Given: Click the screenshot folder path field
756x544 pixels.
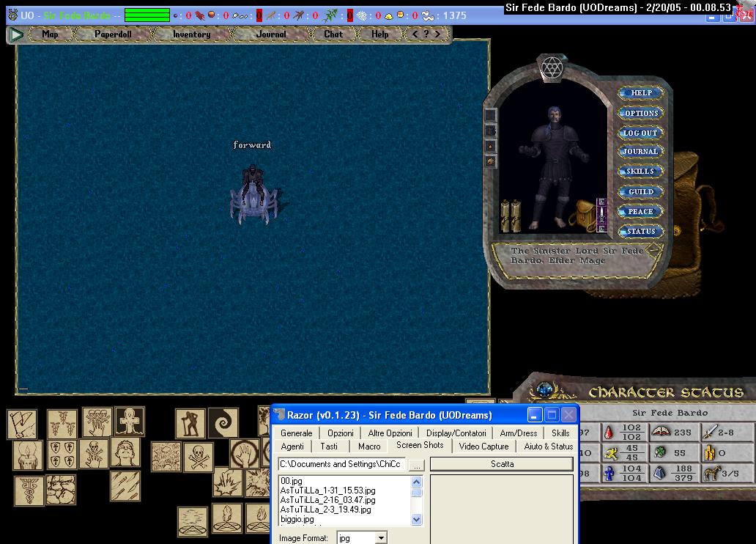Looking at the screenshot, I should coord(342,464).
